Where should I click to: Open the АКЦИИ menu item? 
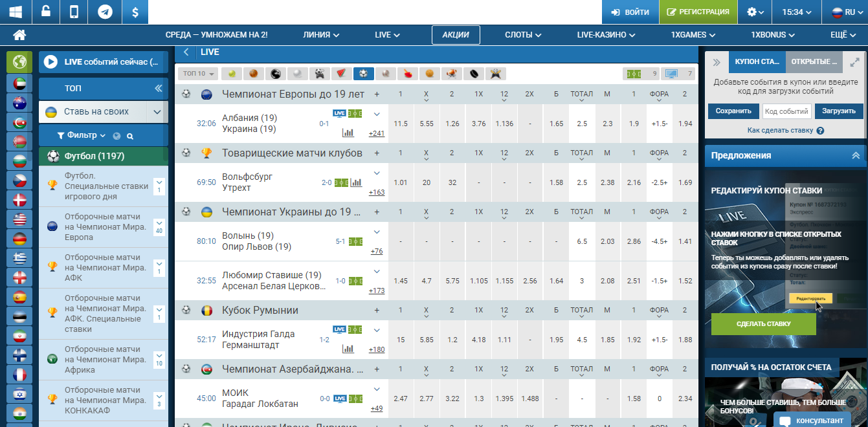point(456,35)
